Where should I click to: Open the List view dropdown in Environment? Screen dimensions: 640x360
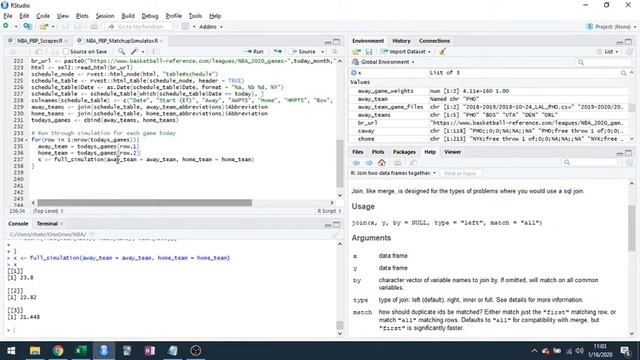pos(608,52)
